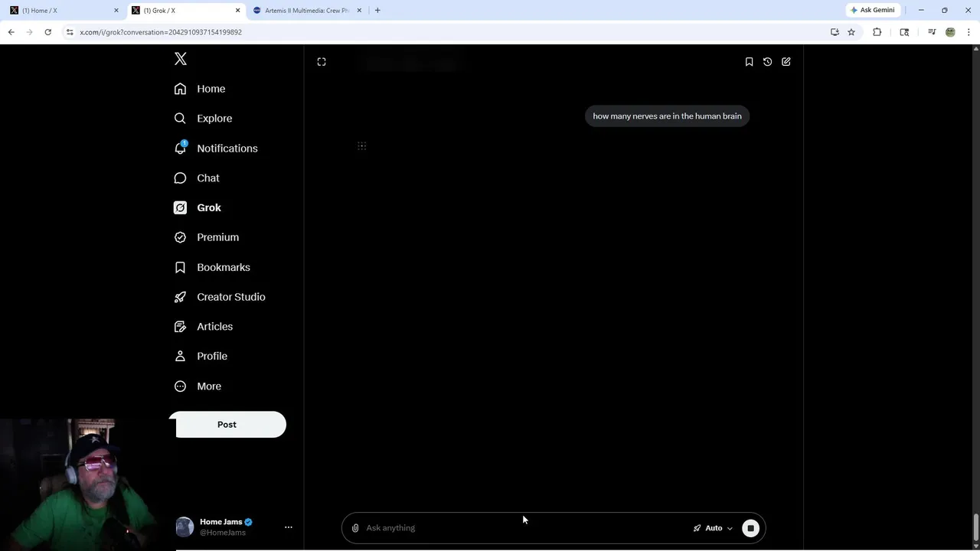Open Chrome three-dot menu
Viewport: 980px width, 551px height.
[x=969, y=32]
